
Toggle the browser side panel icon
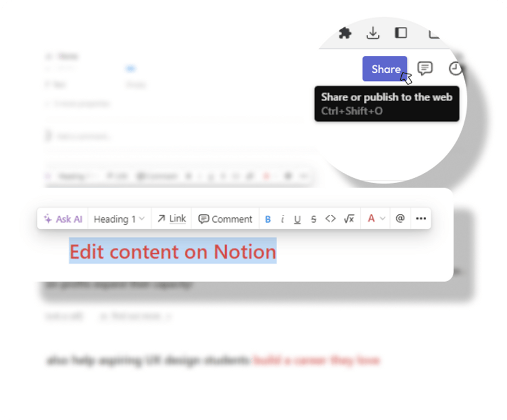tap(401, 33)
